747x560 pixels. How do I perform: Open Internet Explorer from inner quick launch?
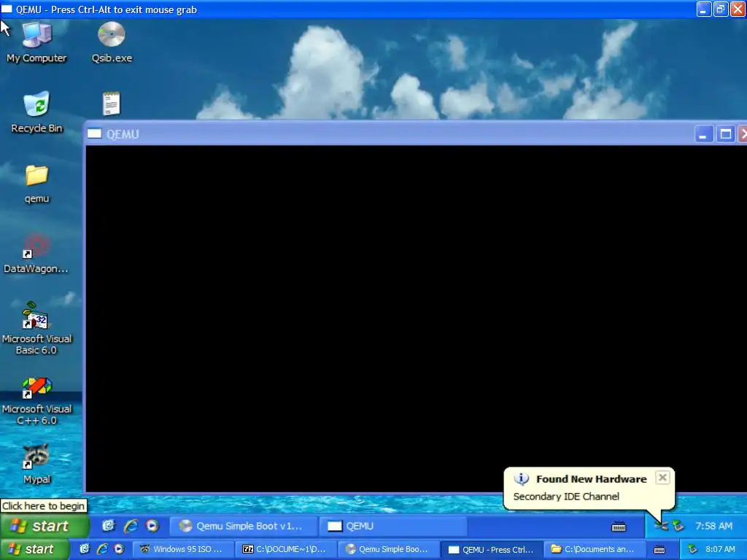(x=131, y=526)
